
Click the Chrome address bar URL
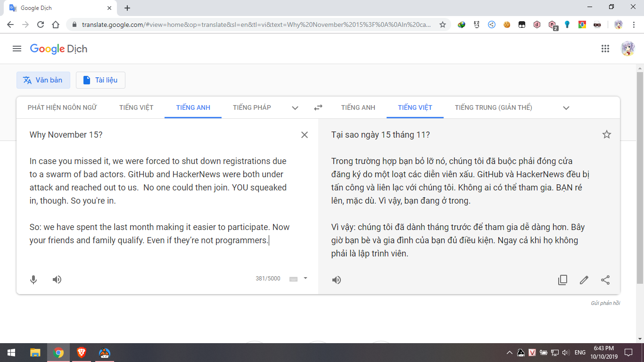[x=256, y=25]
